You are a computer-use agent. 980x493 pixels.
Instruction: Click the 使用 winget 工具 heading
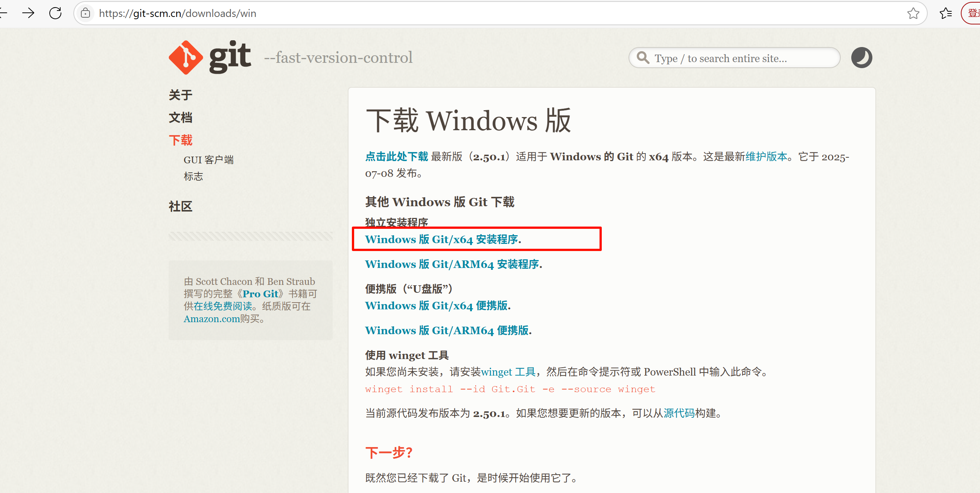[407, 355]
